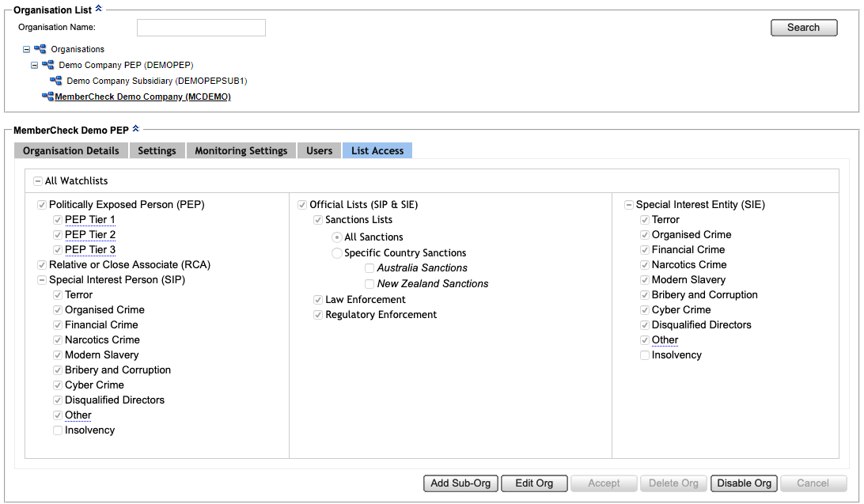The image size is (864, 504).
Task: Click the Accept button
Action: pyautogui.click(x=604, y=483)
